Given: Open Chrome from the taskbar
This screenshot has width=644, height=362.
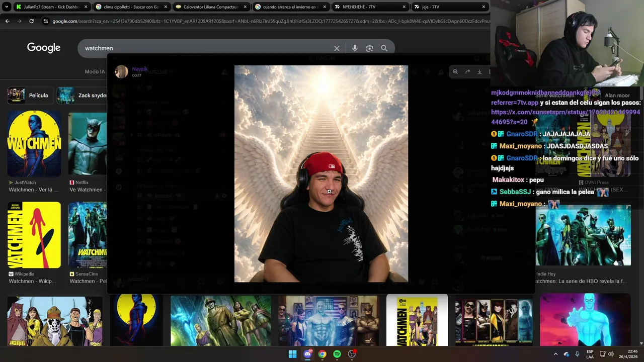Looking at the screenshot, I should click(322, 354).
